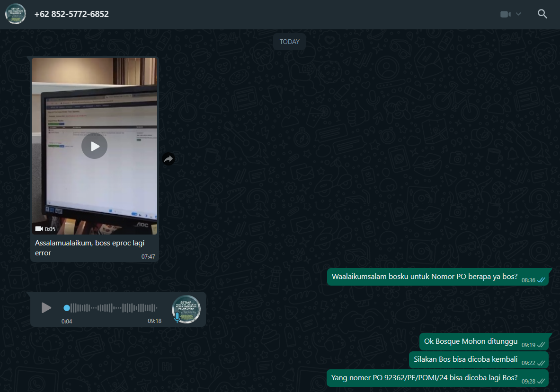Image resolution: width=560 pixels, height=392 pixels.
Task: Click the voice message waveform midpoint
Action: [x=112, y=308]
